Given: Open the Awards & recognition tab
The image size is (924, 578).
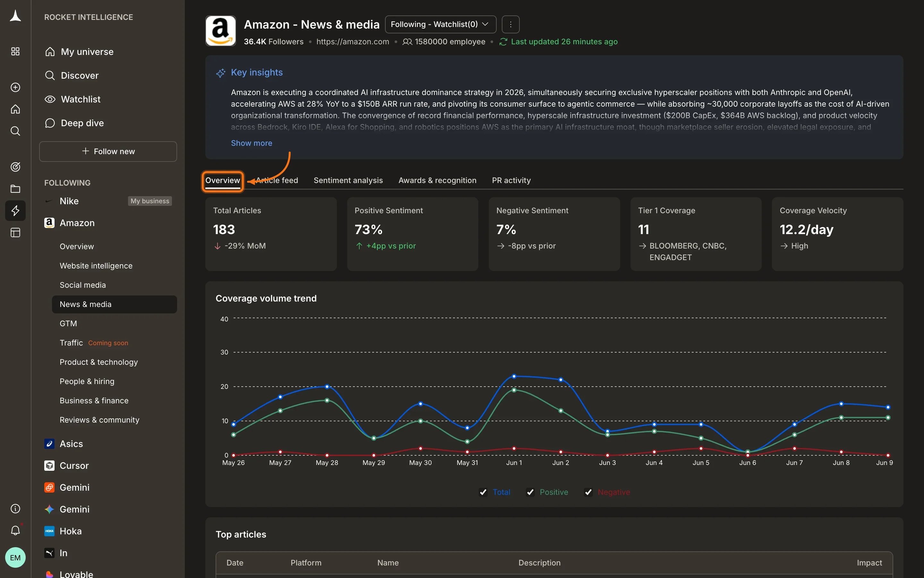Looking at the screenshot, I should 437,180.
